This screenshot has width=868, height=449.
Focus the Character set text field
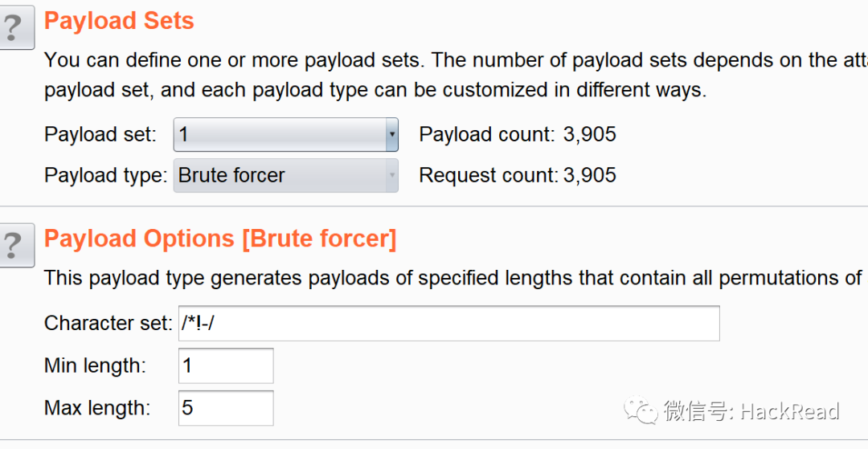click(x=448, y=323)
